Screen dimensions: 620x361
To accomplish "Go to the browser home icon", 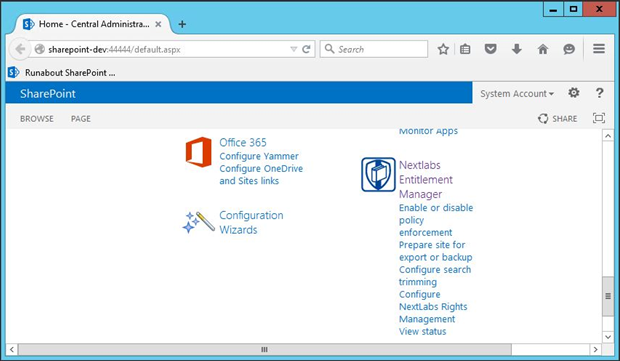I will pos(543,49).
